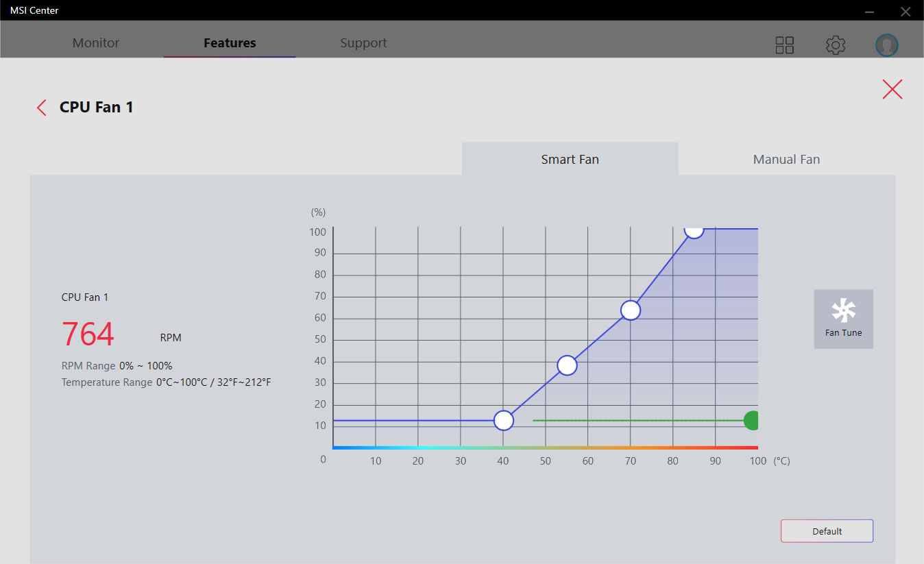The width and height of the screenshot is (924, 564).
Task: Select the Smart Fan tab
Action: coord(570,159)
